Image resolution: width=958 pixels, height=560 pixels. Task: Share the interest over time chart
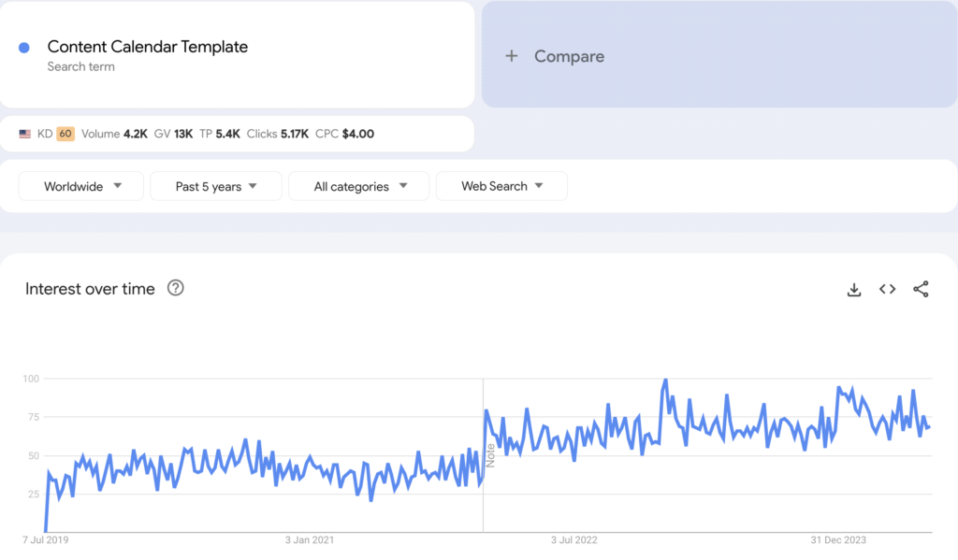tap(921, 290)
